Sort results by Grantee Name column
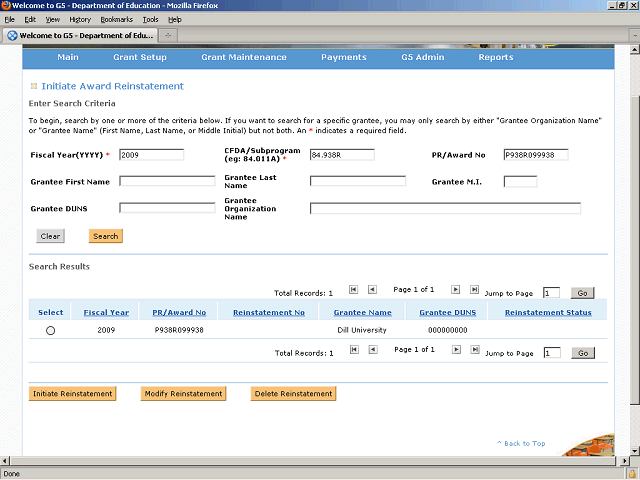 pos(363,313)
